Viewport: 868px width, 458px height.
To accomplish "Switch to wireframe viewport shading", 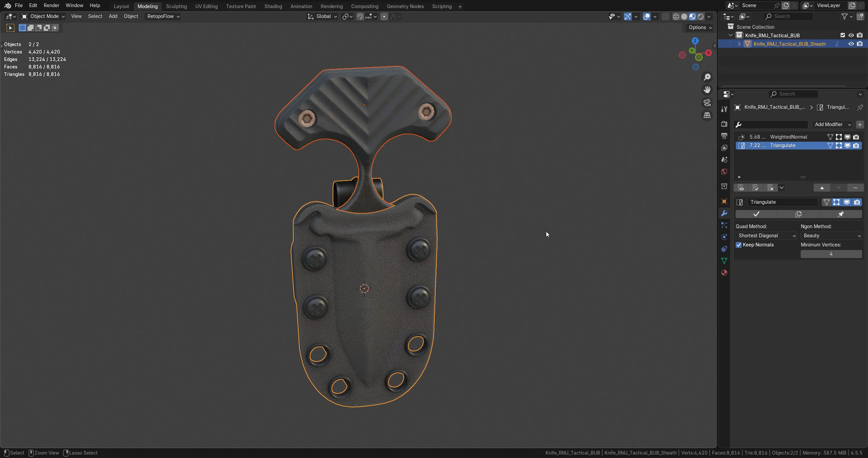I will click(676, 17).
